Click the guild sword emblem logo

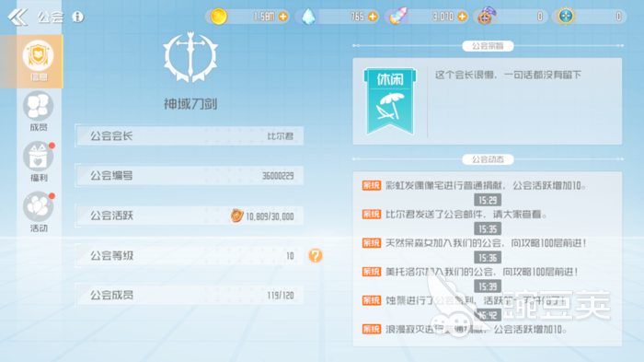[x=190, y=57]
